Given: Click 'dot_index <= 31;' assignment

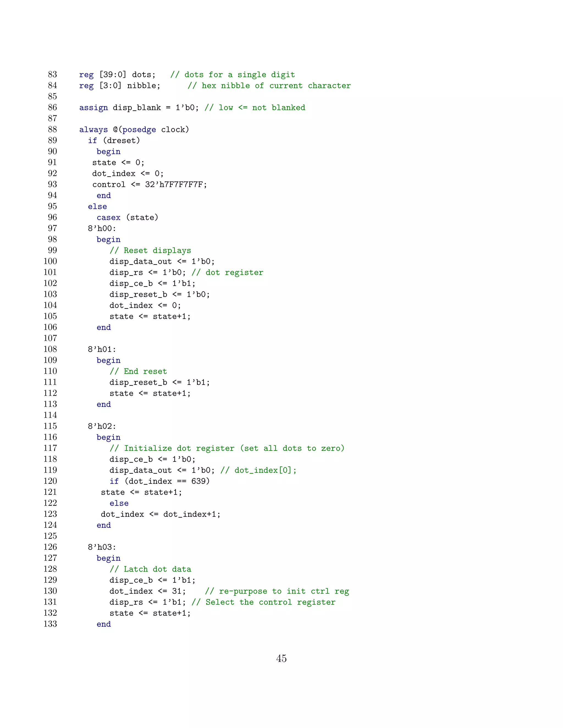Looking at the screenshot, I should [x=148, y=592].
